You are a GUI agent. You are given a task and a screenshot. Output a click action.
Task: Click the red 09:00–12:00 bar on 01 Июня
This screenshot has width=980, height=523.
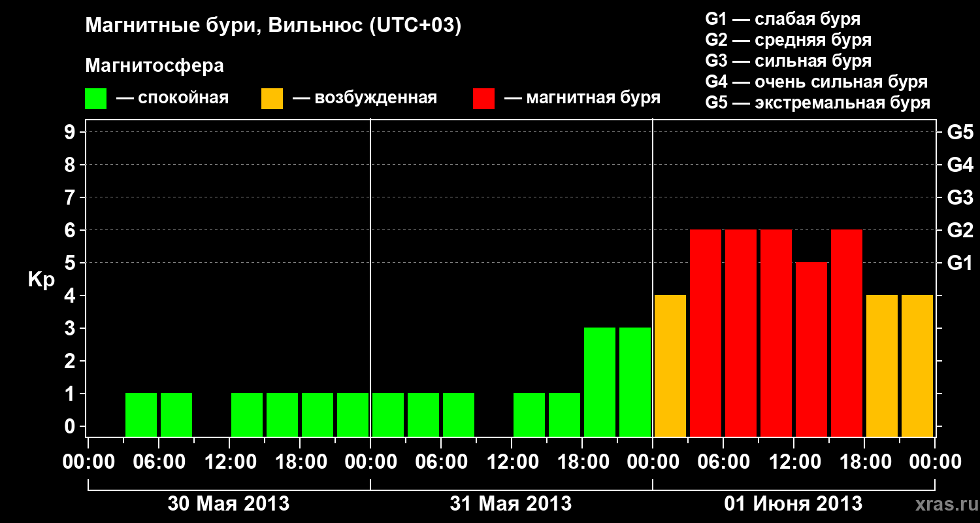point(776,333)
